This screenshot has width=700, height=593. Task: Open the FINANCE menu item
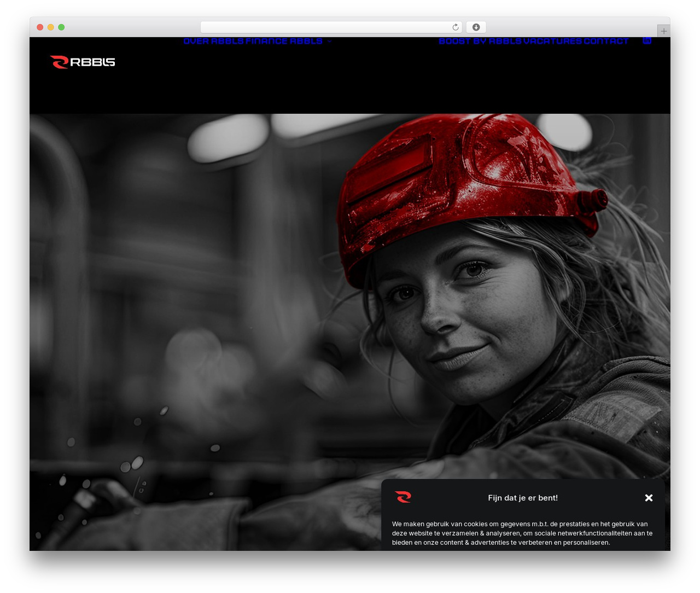click(x=266, y=41)
